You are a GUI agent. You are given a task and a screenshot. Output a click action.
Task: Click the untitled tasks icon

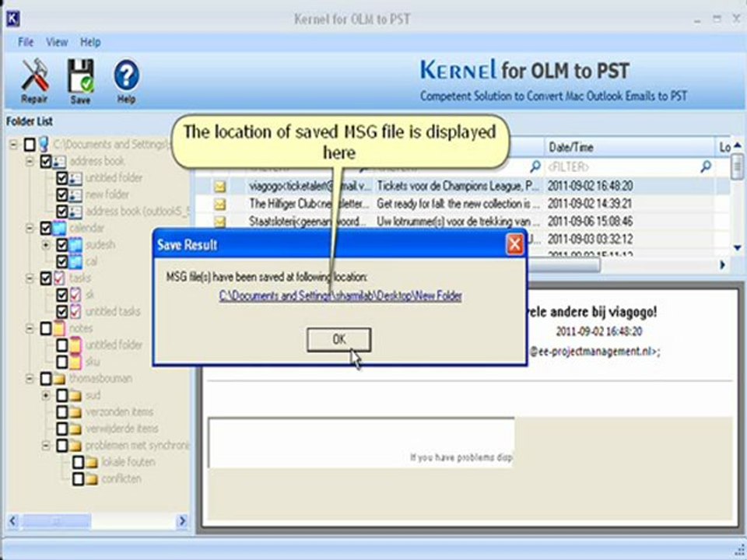coord(75,311)
